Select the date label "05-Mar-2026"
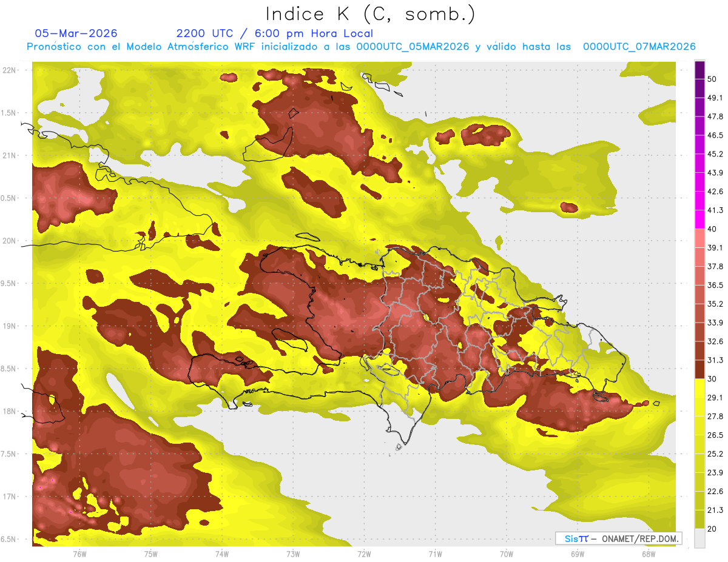 click(x=76, y=33)
